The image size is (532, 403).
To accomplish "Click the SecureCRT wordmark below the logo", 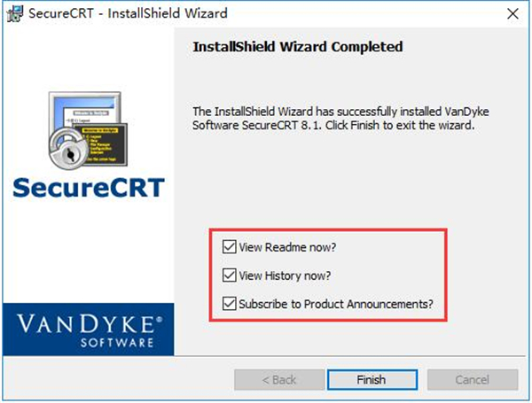I will click(89, 190).
